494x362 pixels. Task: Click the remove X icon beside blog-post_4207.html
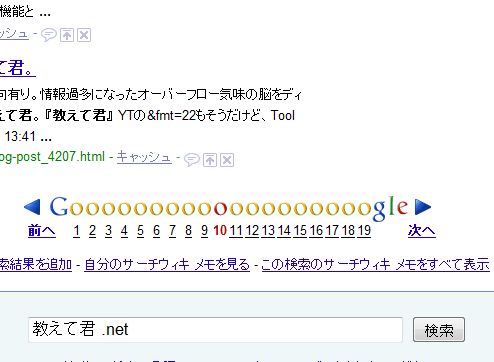point(227,160)
